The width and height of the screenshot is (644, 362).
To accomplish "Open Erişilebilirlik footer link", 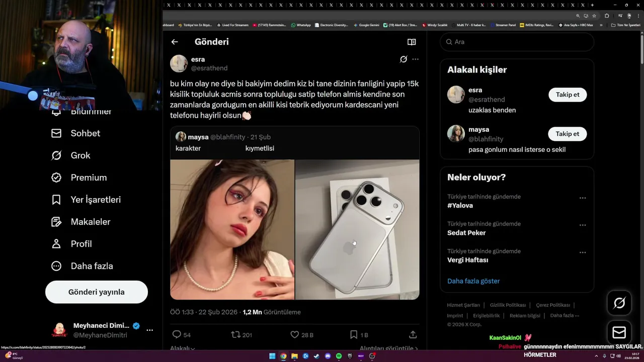I will coord(487,316).
